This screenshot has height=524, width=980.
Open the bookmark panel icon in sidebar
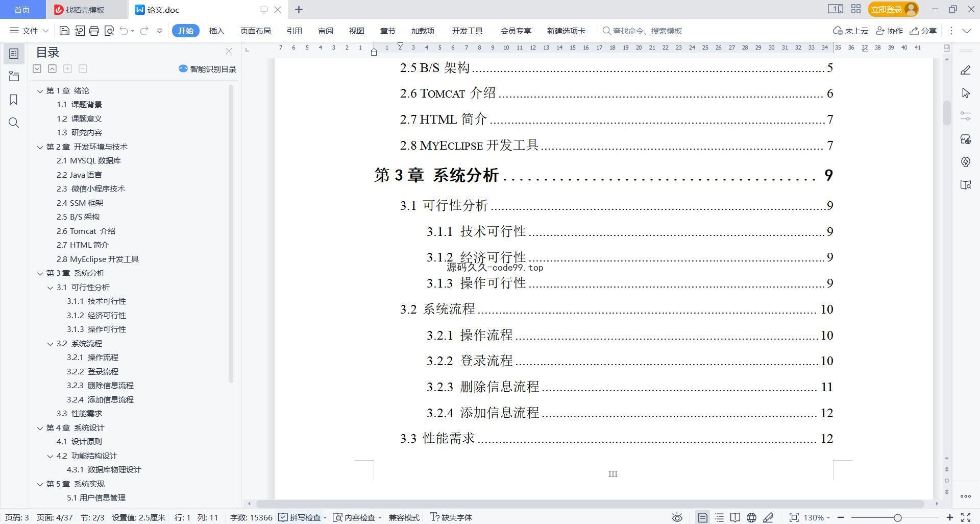tap(14, 100)
